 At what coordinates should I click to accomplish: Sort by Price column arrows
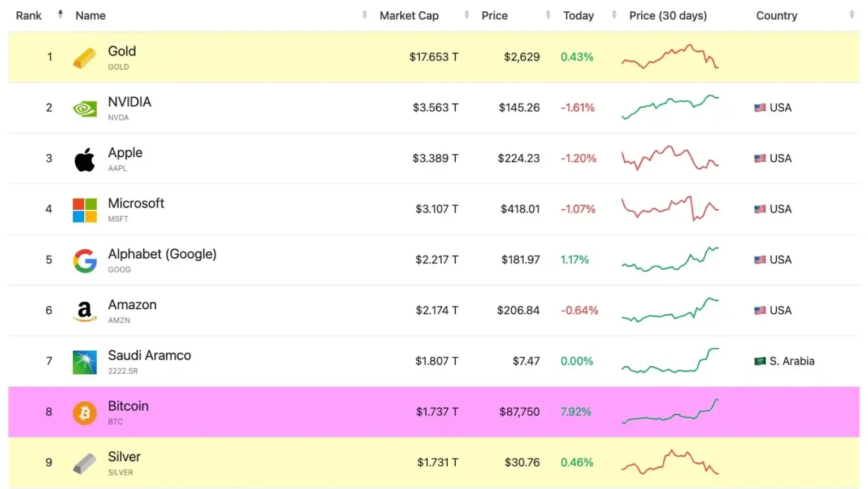tap(547, 15)
